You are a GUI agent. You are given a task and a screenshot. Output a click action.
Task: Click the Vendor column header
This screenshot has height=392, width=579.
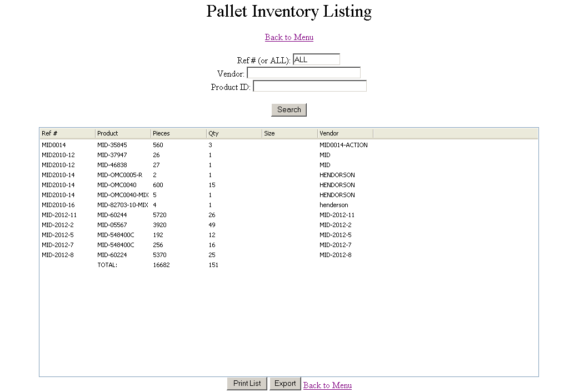click(345, 133)
